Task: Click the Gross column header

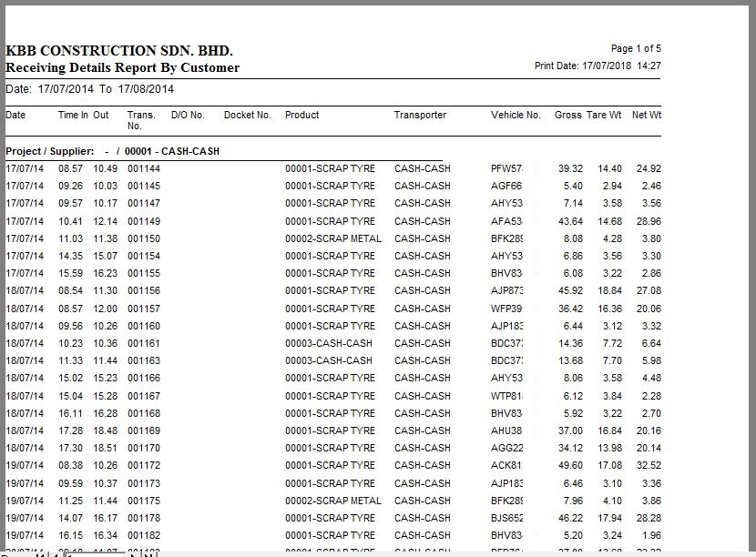Action: (x=568, y=115)
